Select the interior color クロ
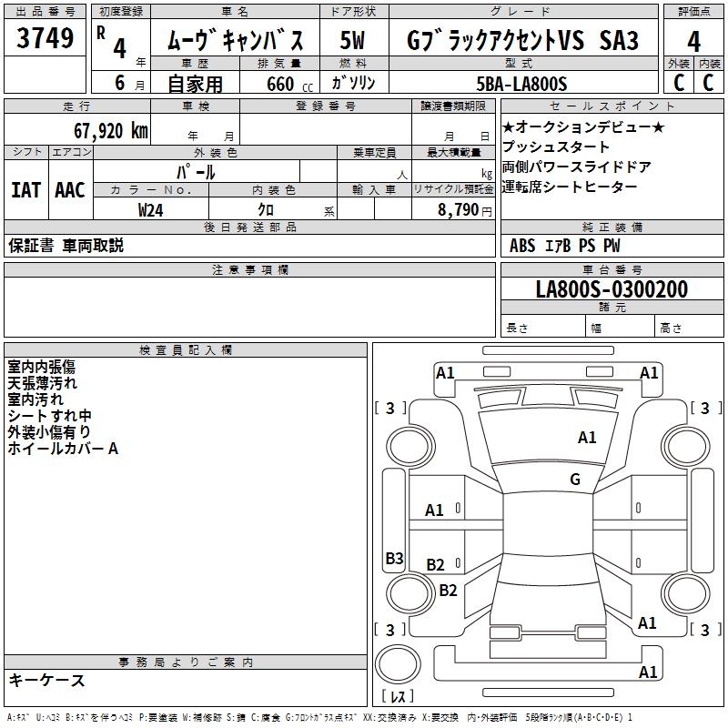Image resolution: width=728 pixels, height=728 pixels. coord(266,210)
